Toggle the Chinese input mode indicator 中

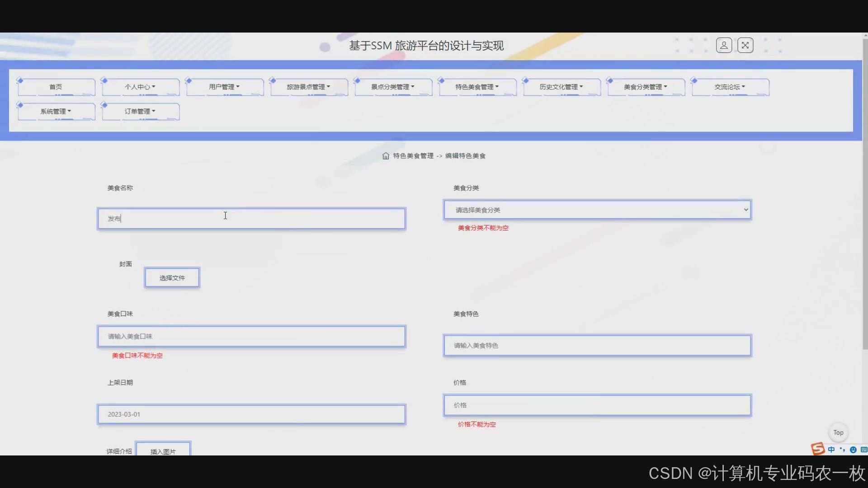pos(831,450)
